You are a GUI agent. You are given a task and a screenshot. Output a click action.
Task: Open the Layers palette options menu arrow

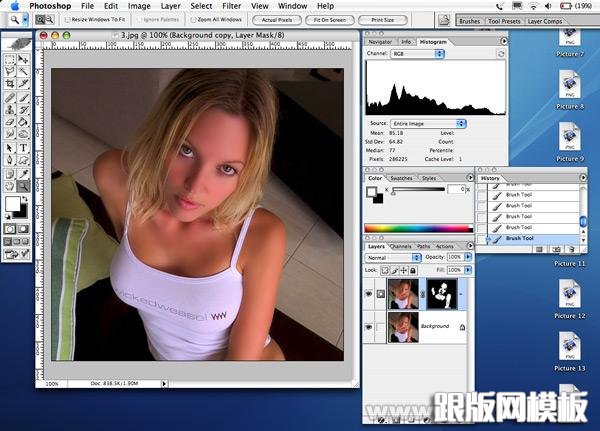(470, 246)
